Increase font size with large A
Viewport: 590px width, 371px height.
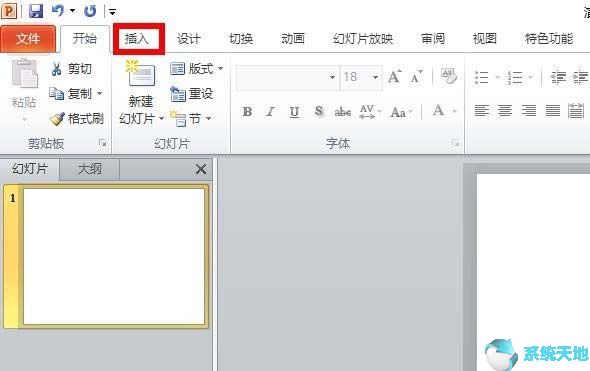(x=394, y=77)
